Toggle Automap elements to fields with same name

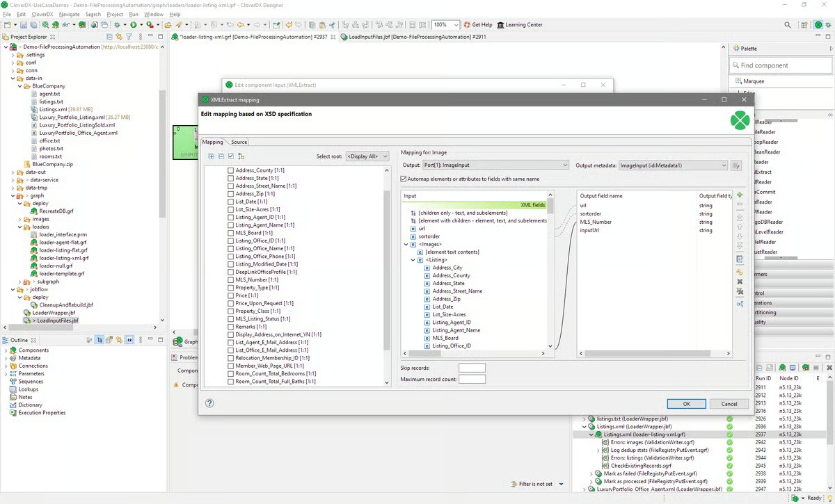[404, 179]
